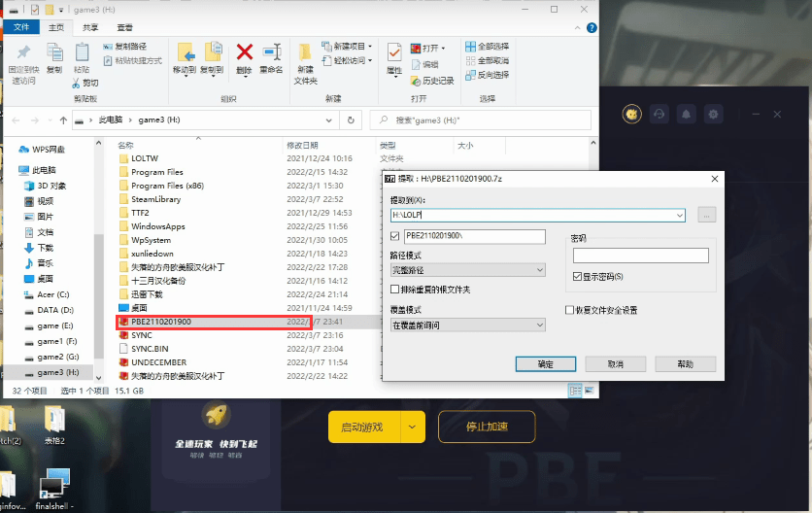Open the address bar history dropdown
This screenshot has height=513, width=812.
[329, 120]
